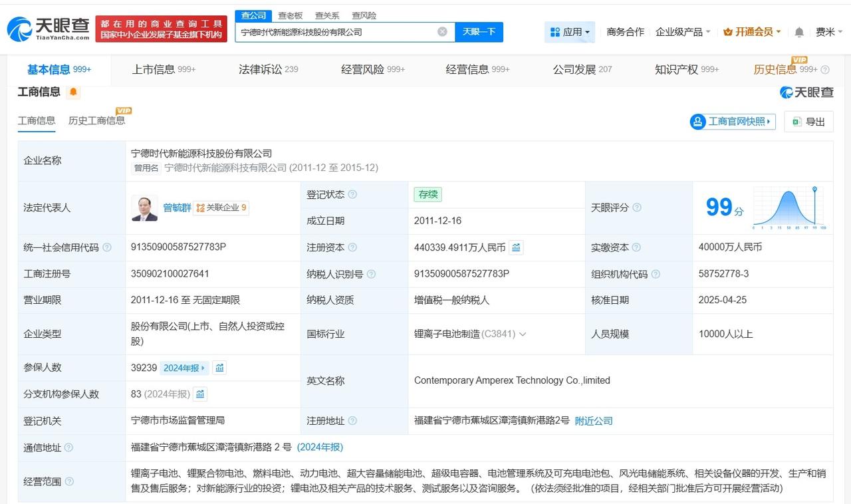This screenshot has width=851, height=504.
Task: Click the 天眼一下 search button
Action: 479,31
